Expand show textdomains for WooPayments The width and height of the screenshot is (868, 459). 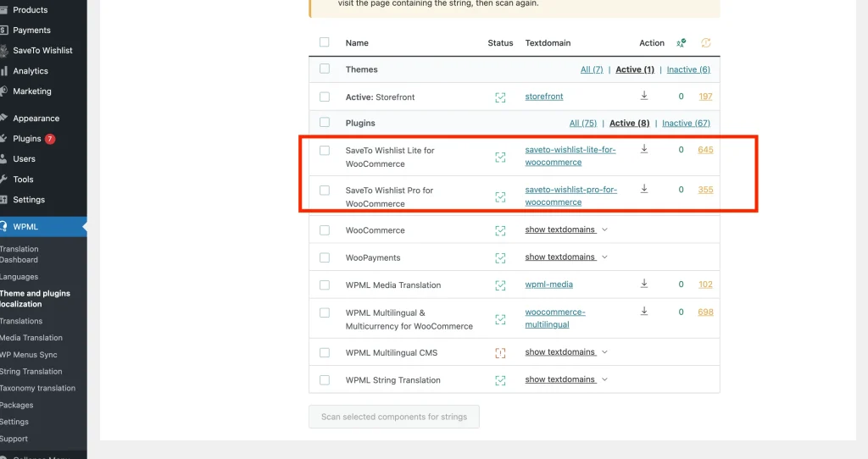tap(565, 257)
